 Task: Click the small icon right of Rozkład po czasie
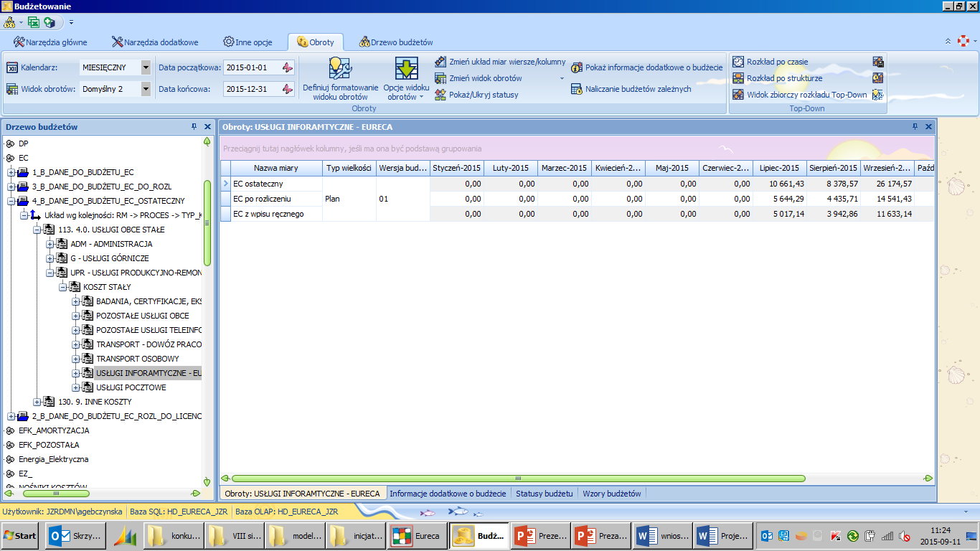pyautogui.click(x=877, y=62)
